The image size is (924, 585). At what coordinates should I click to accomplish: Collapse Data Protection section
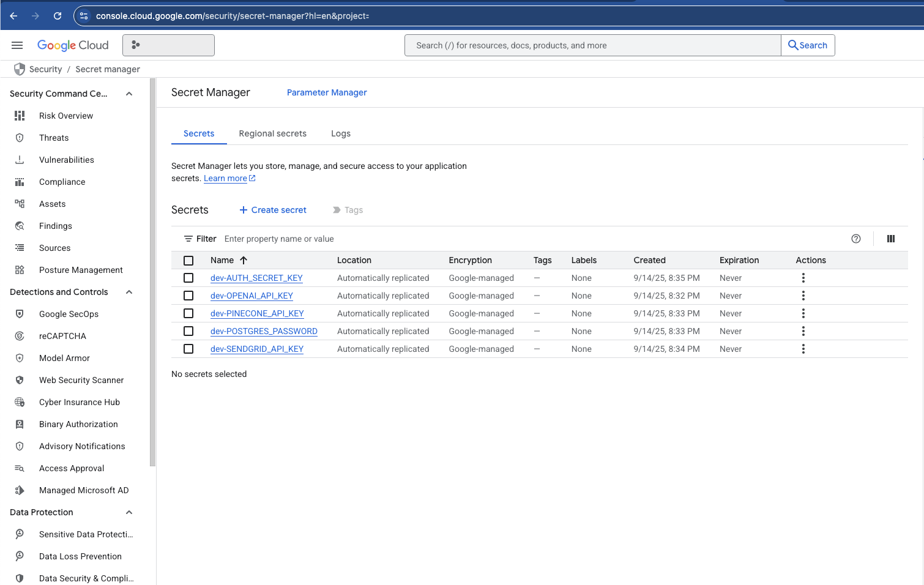coord(129,512)
